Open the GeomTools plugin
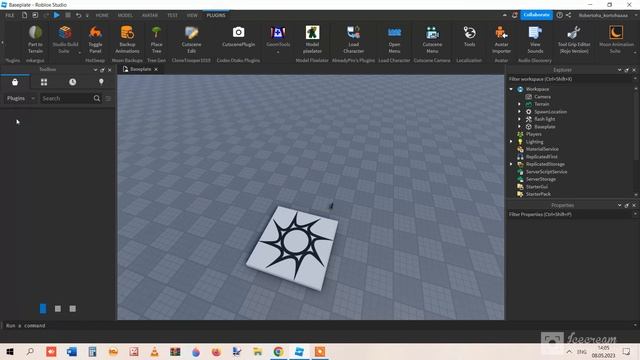Image resolution: width=640 pixels, height=360 pixels. (278, 38)
